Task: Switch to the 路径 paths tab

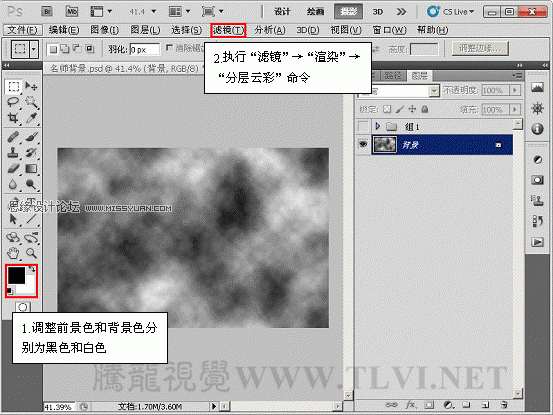Action: [x=393, y=75]
